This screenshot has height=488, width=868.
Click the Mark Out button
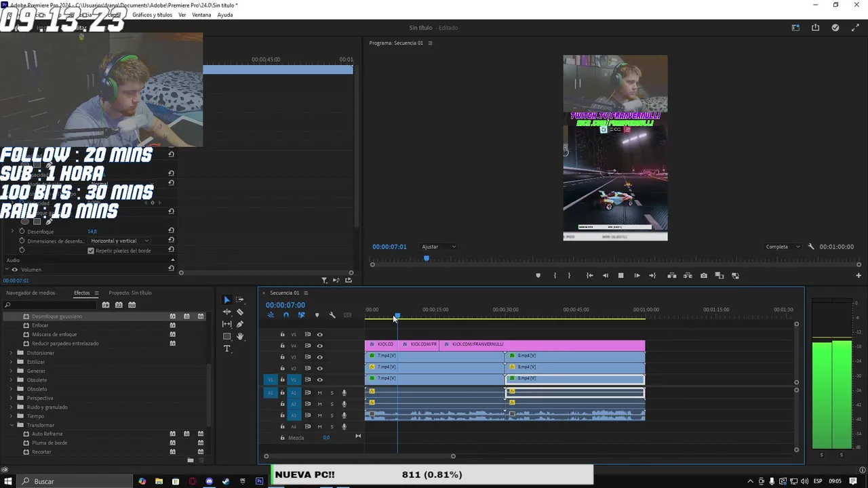click(569, 276)
